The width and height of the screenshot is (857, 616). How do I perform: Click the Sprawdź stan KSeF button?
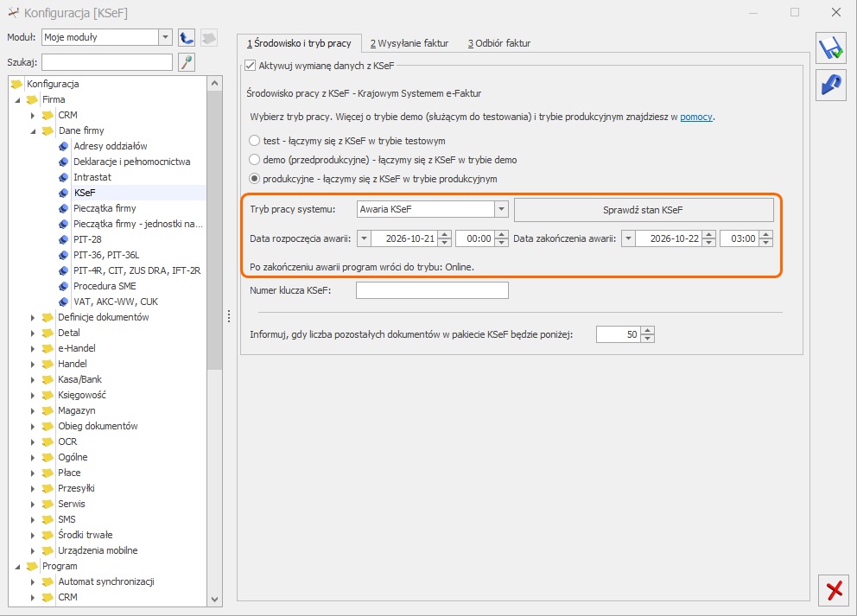tap(644, 210)
